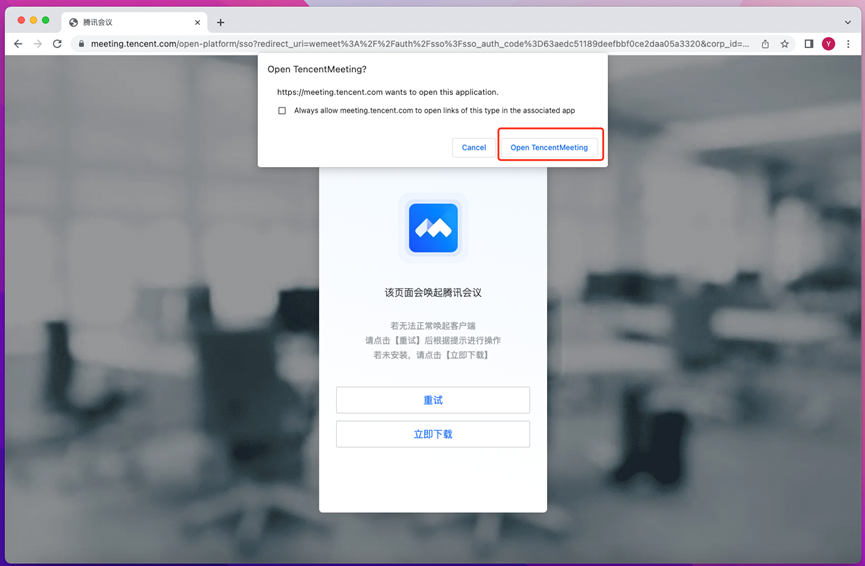Screen dimensions: 865x566
Task: Select the 腾讯会议 browser tab
Action: tap(134, 22)
